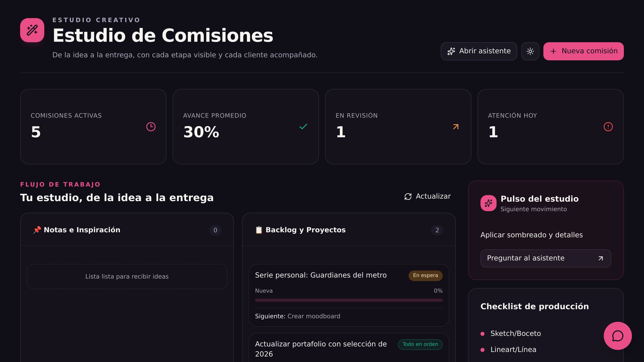Click the En espera status badge
The width and height of the screenshot is (644, 362).
pos(425,276)
